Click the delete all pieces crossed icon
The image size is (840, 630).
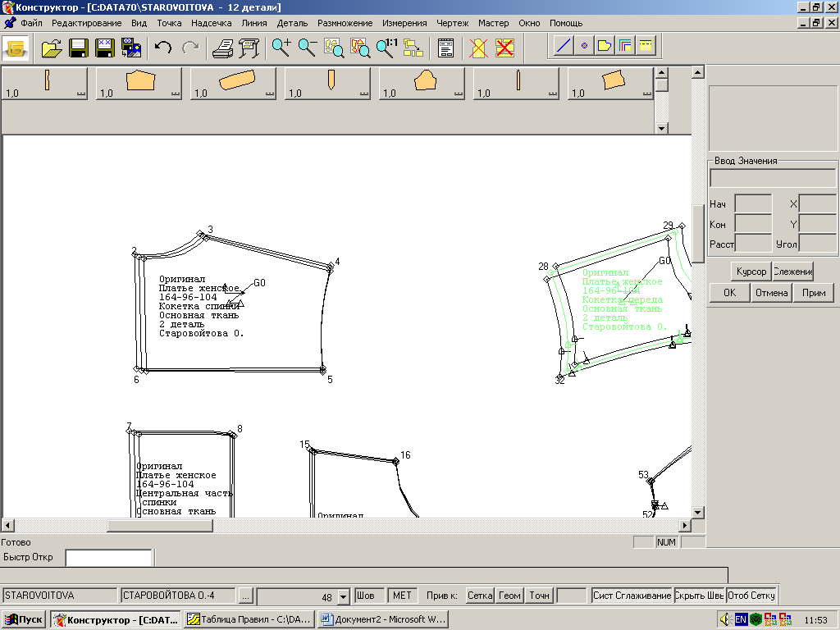504,48
